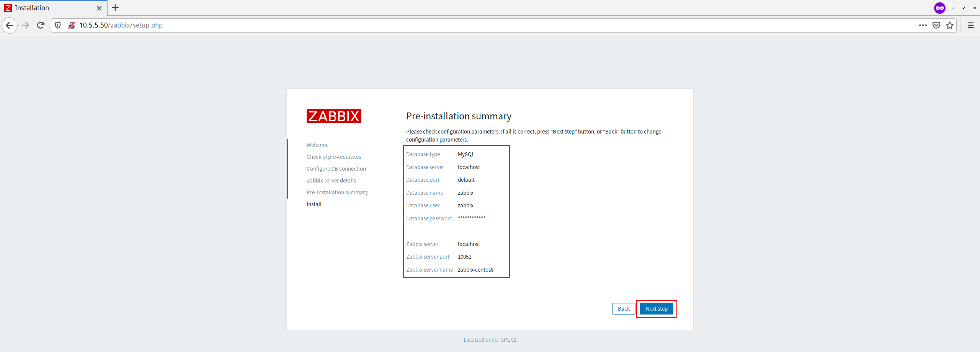Viewport: 980px width, 352px height.
Task: Reload the current page
Action: click(41, 25)
